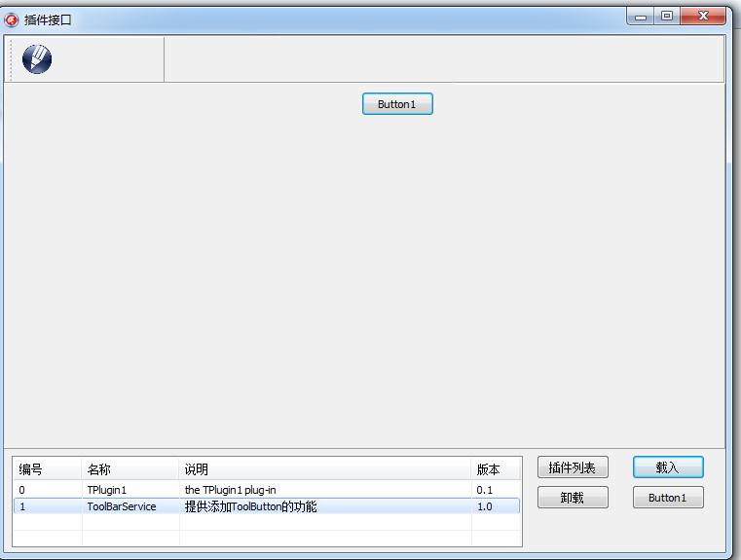Click version cell 1.0
This screenshot has width=741, height=560.
pos(484,506)
